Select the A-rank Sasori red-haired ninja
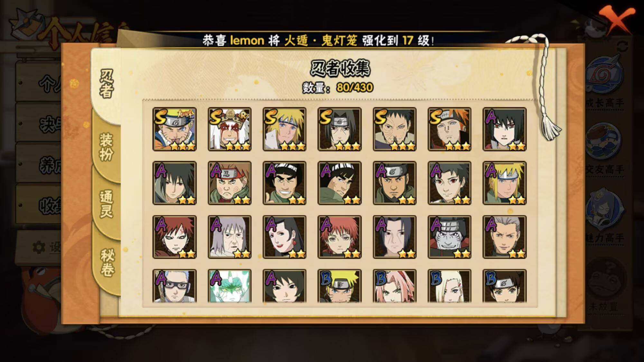644x362 pixels. click(x=340, y=237)
